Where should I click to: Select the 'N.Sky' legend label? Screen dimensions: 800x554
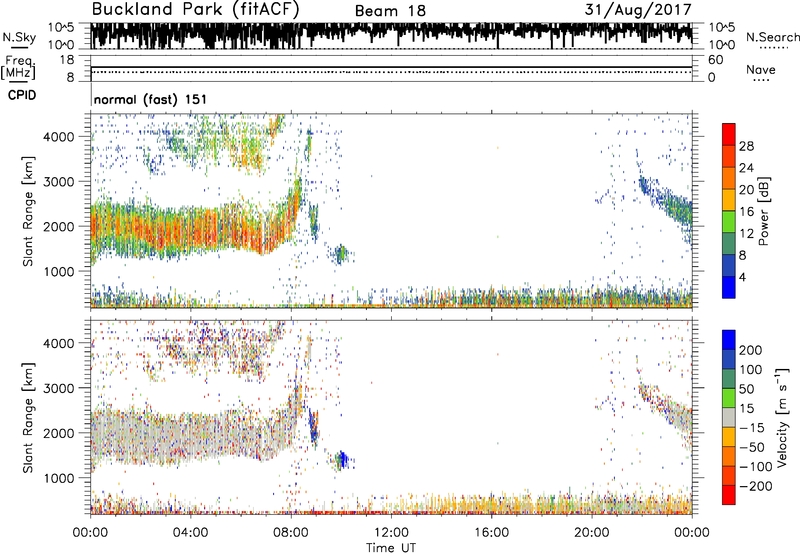tap(19, 37)
